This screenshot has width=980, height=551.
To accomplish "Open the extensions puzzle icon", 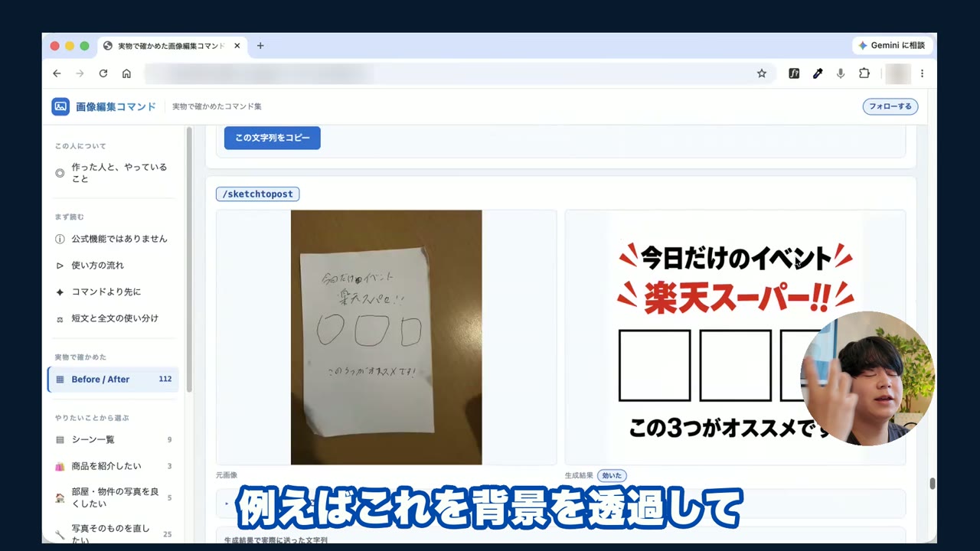I will click(864, 73).
